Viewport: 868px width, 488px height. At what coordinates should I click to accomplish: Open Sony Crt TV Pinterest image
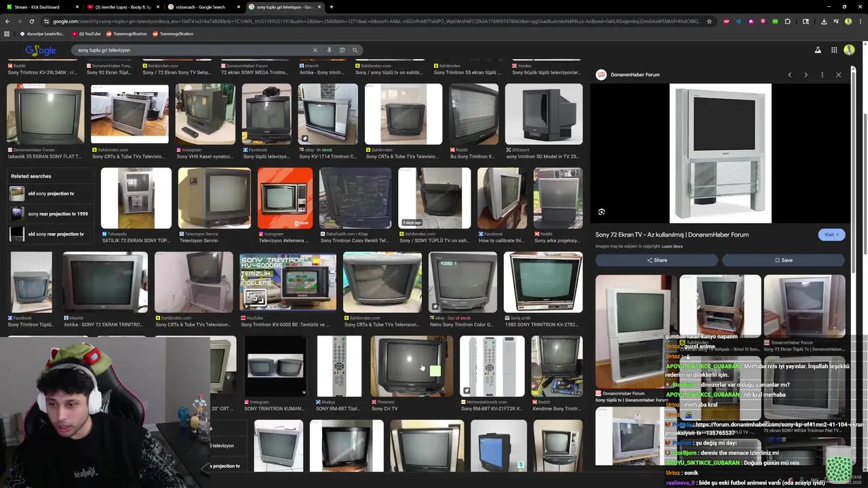(412, 366)
